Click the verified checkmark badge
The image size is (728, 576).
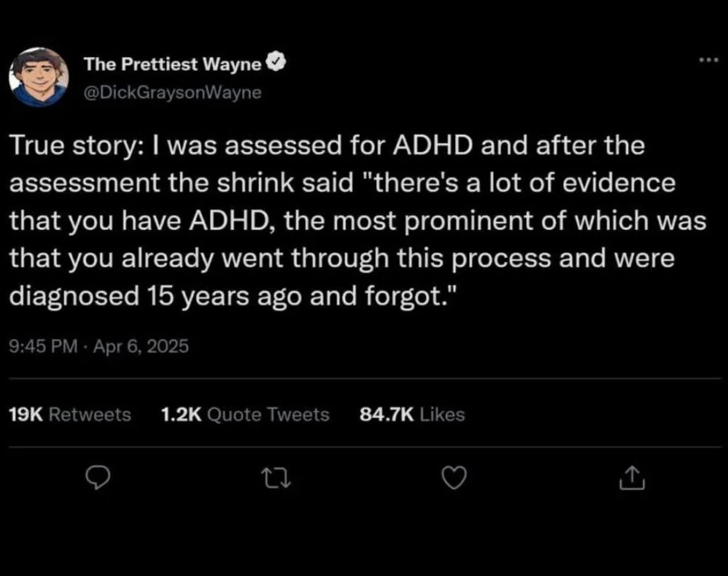[275, 63]
